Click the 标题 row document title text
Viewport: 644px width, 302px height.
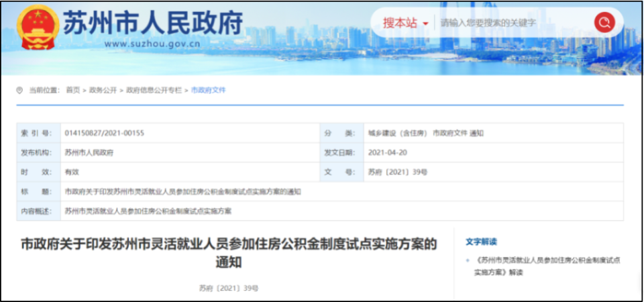(183, 191)
